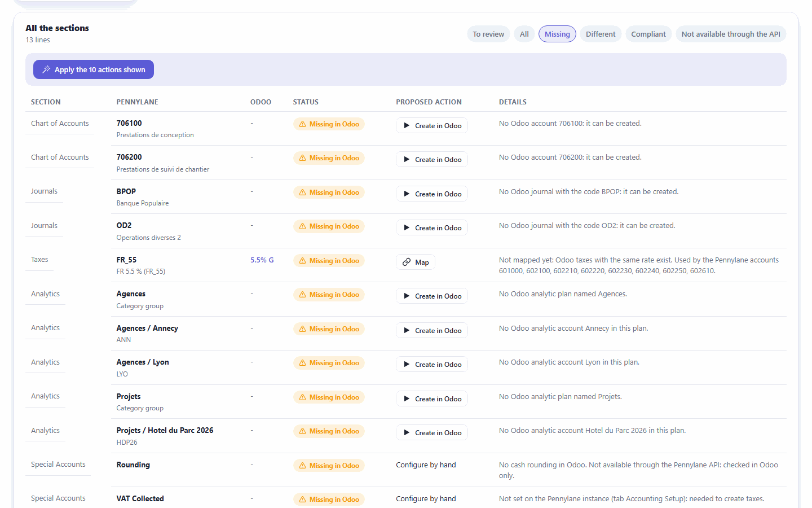Create Agences / Annecy analytic account in Odoo
Screen dimensions: 812x508
[x=432, y=330]
